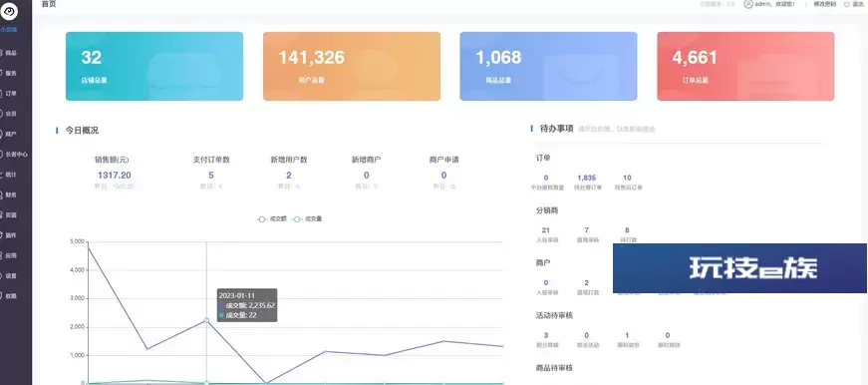Go to 订单 in the left sidebar
868x385 pixels.
11,94
